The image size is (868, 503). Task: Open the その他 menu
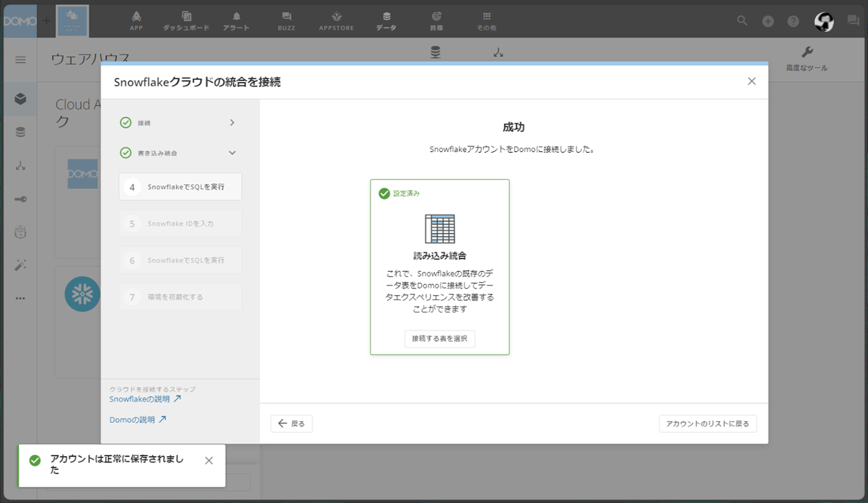point(487,21)
